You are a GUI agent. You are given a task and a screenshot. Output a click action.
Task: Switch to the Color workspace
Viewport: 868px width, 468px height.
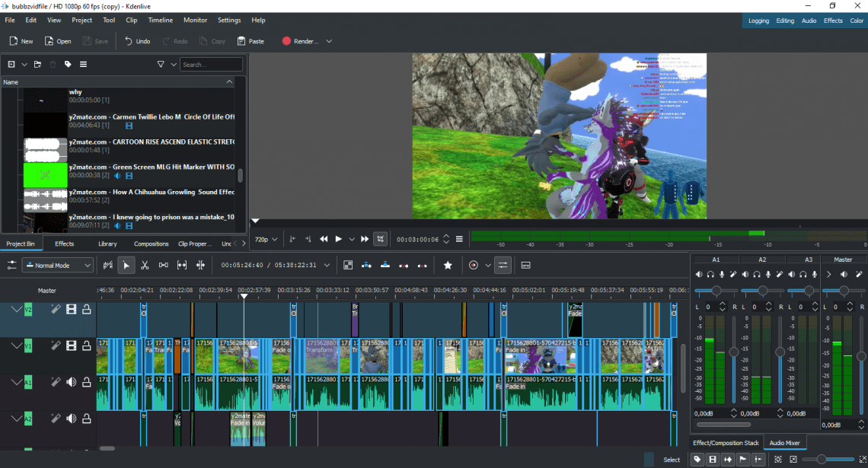pos(857,21)
